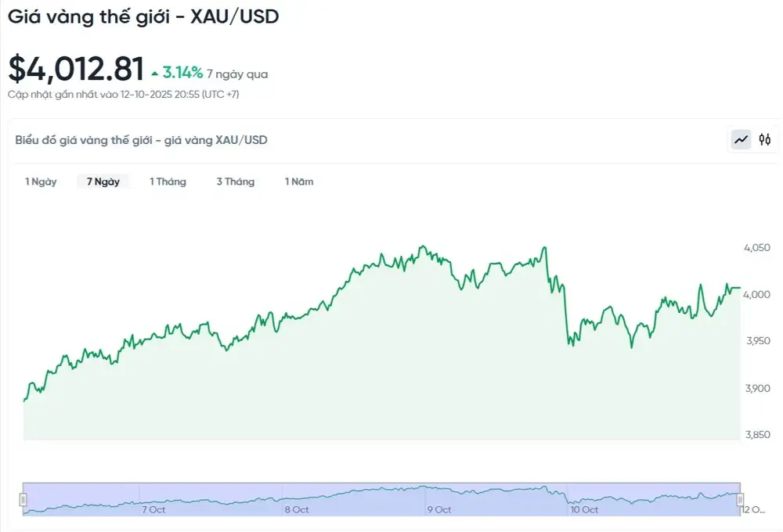Switch to the 1 Năm time range

pyautogui.click(x=299, y=182)
